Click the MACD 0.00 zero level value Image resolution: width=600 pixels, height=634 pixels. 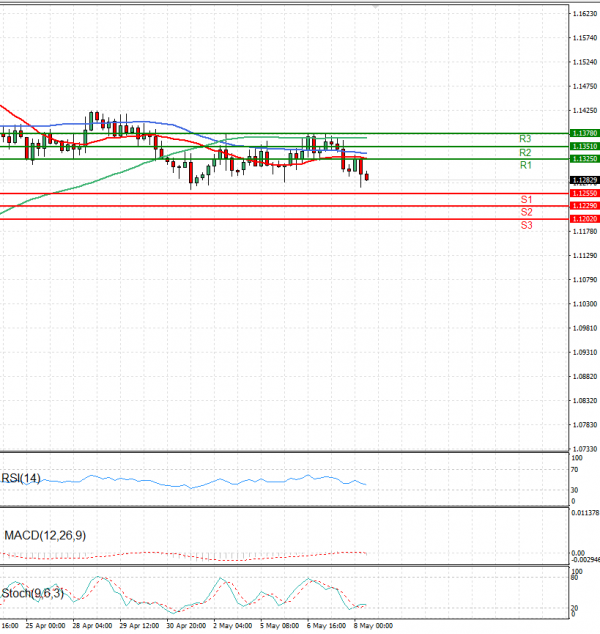coord(578,553)
